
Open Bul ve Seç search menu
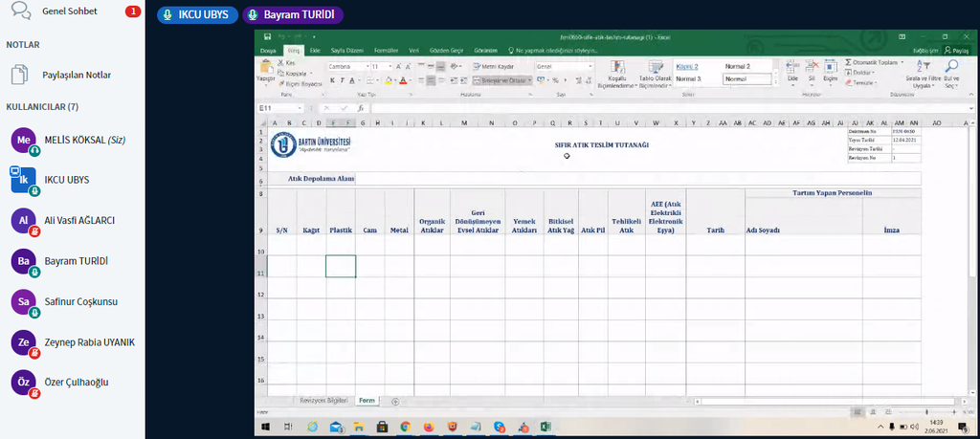point(951,74)
